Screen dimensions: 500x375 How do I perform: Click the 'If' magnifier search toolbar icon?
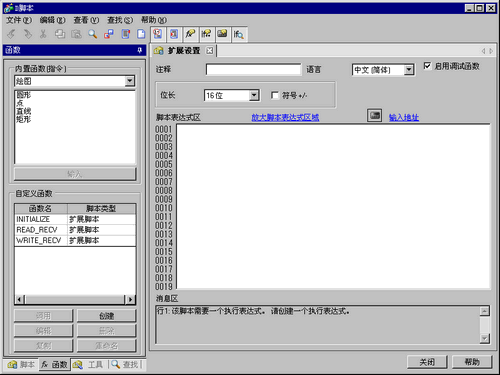pos(239,34)
